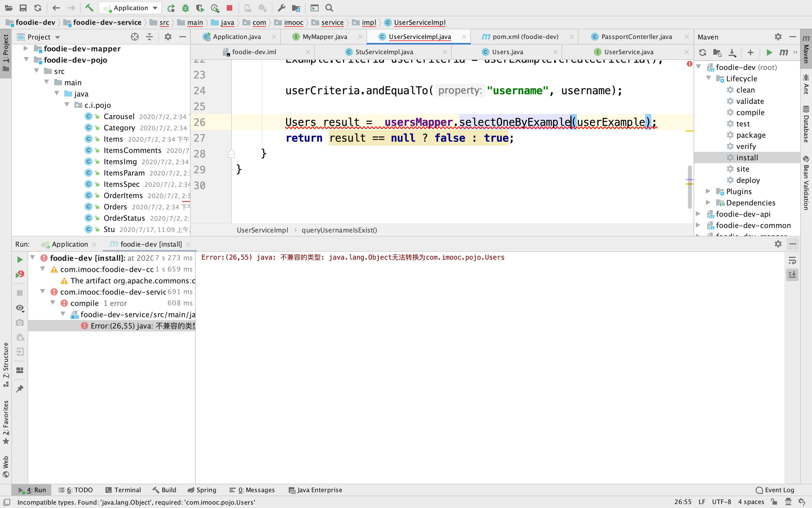Screen dimensions: 812x508
Task: Switch to Application.java tab
Action: (236, 37)
